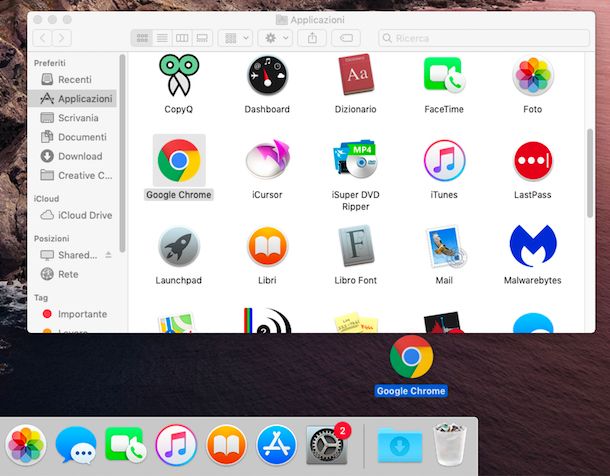Switch to list view
Screen dimensions: 610x476
162,38
